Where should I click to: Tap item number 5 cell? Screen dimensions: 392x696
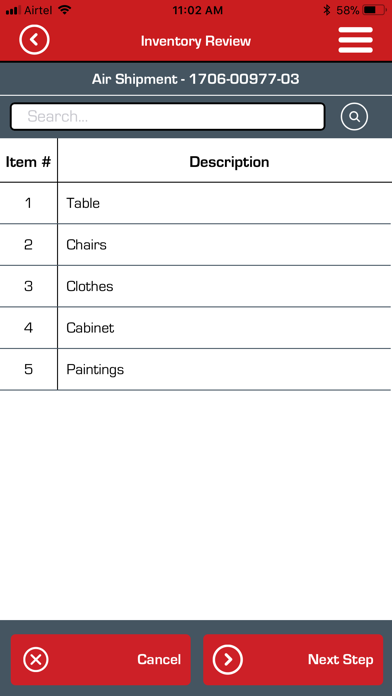coord(28,369)
